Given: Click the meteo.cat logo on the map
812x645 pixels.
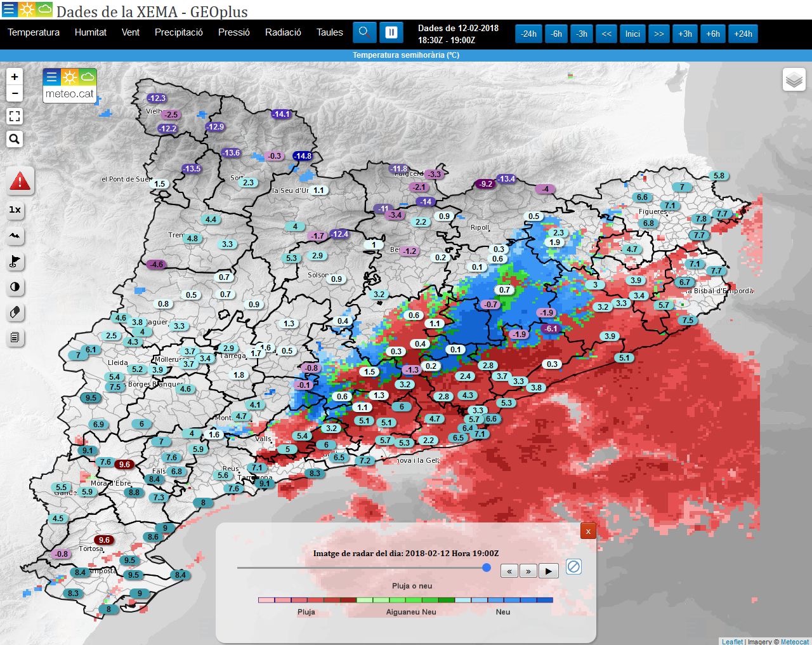Looking at the screenshot, I should click(x=69, y=86).
